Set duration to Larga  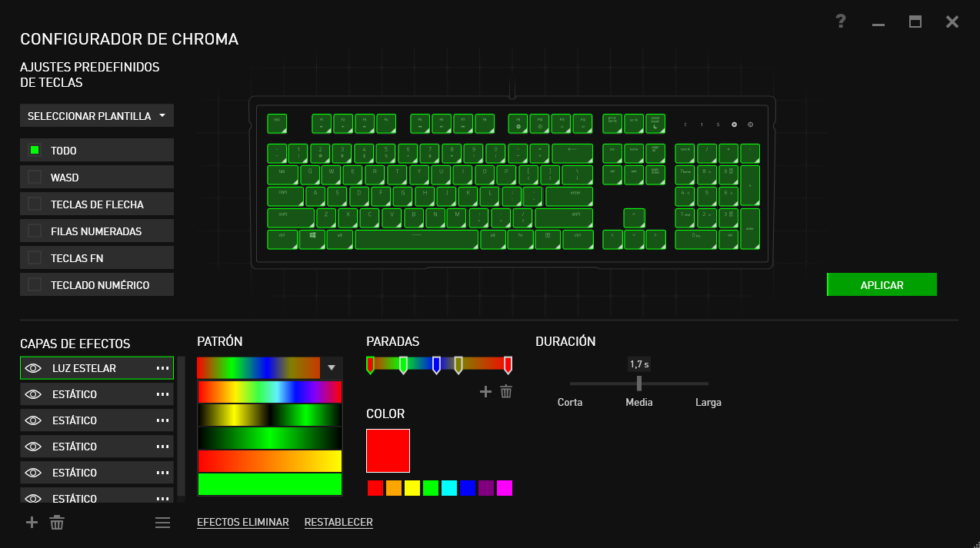[x=708, y=402]
